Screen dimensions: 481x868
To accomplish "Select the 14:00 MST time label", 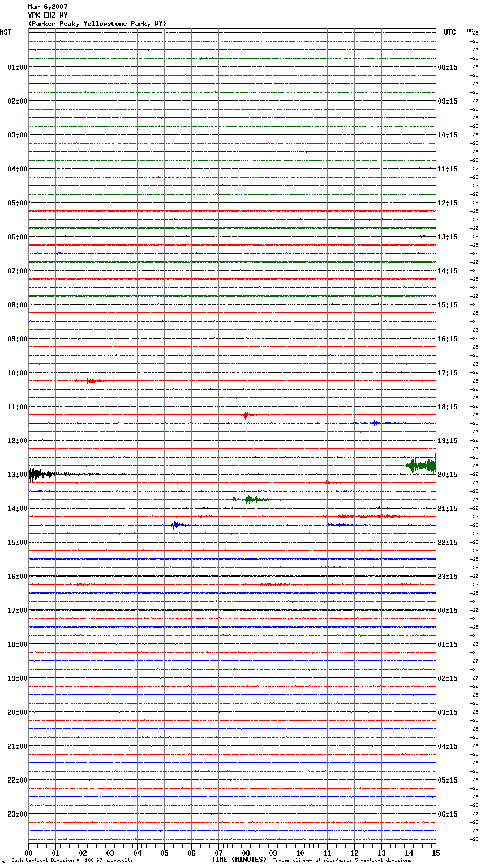I will pyautogui.click(x=18, y=509).
